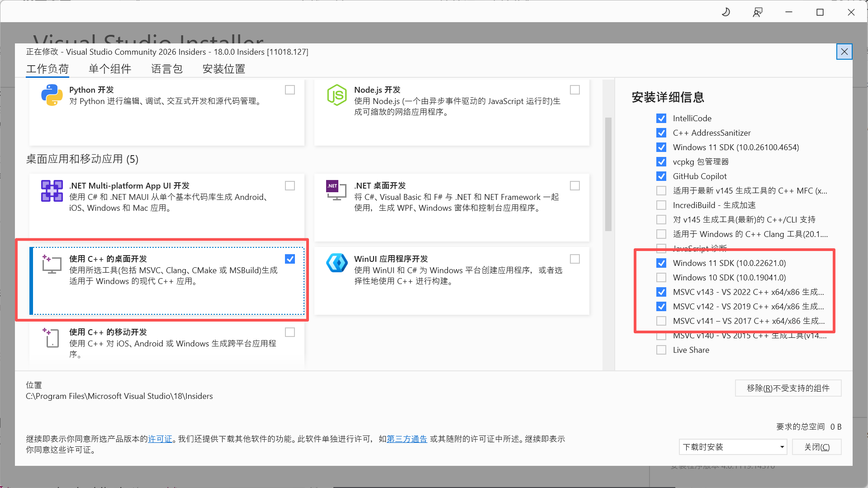
Task: Check IncrediBuild - 生成加速 option
Action: pos(661,205)
